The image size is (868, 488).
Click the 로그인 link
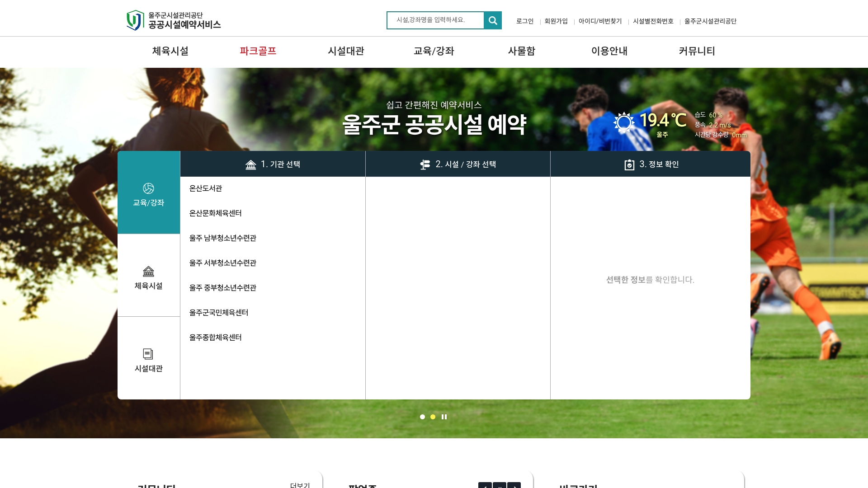(525, 21)
